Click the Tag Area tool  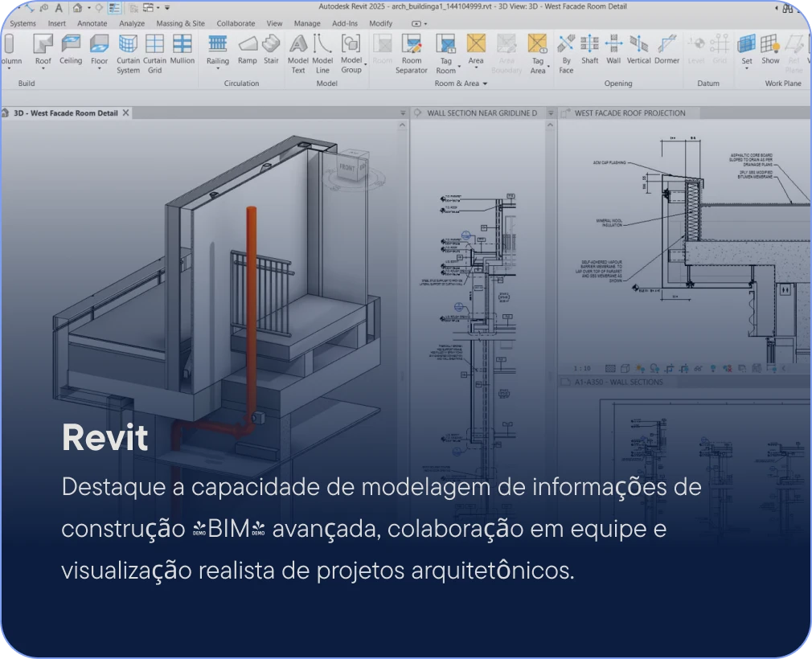click(x=538, y=54)
